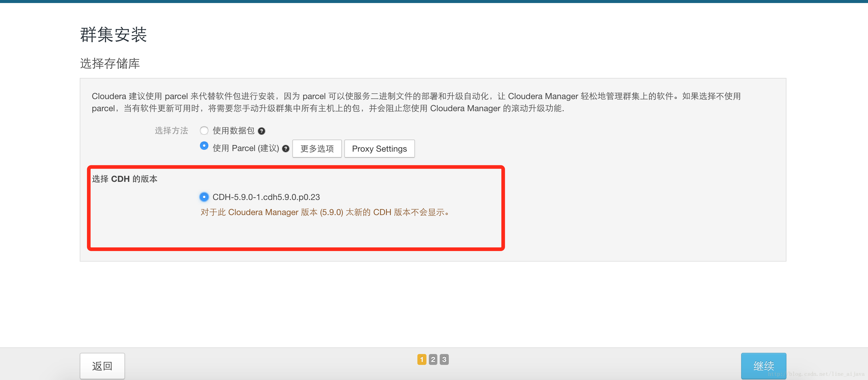Go to wizard step 1 indicator
This screenshot has width=868, height=380.
pos(422,359)
